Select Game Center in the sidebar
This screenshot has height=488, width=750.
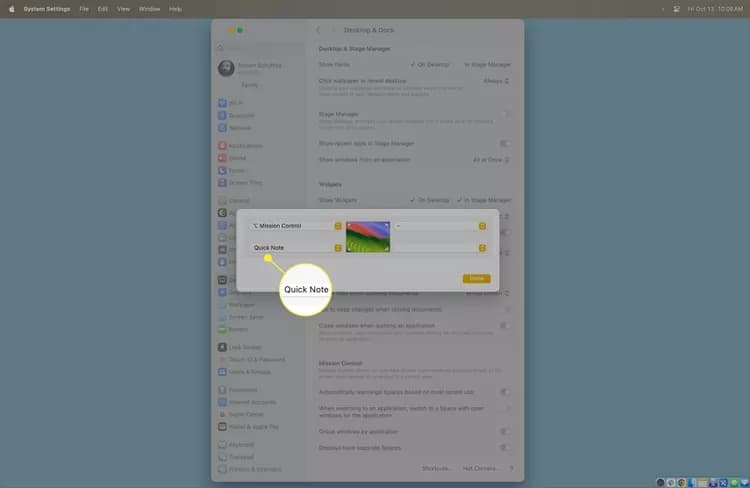[241, 414]
